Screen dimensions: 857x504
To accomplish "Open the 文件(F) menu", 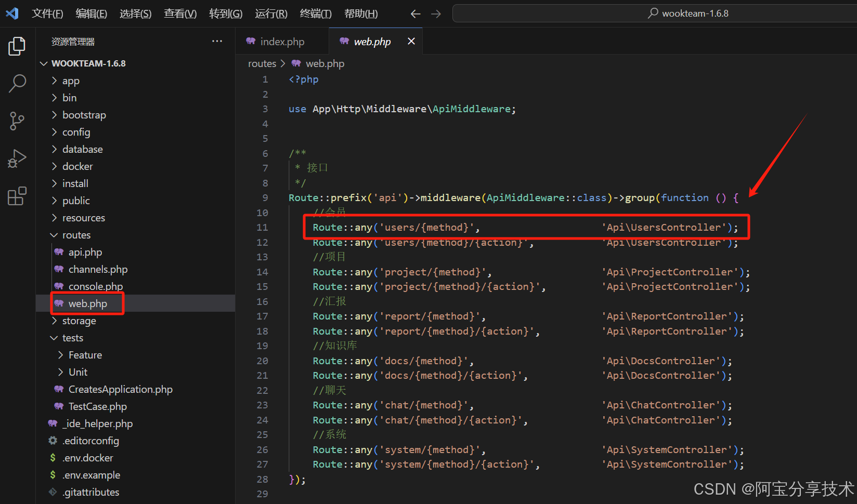I will [x=47, y=14].
